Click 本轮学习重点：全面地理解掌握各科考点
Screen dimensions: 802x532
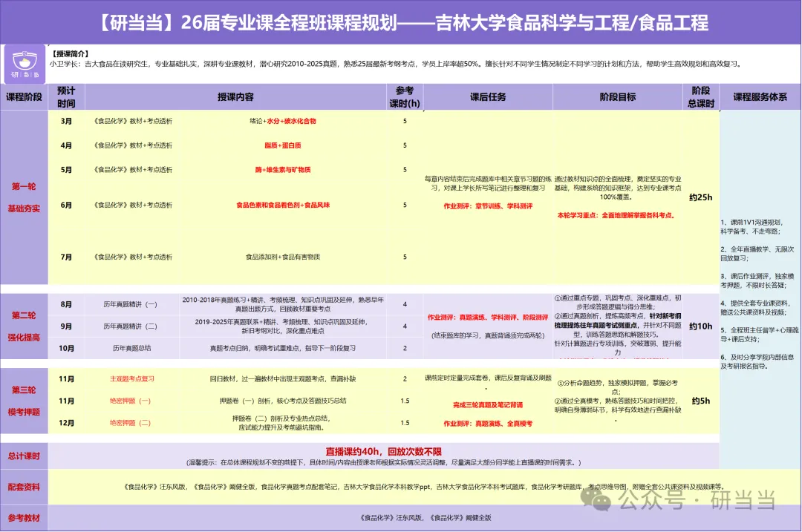tap(616, 215)
